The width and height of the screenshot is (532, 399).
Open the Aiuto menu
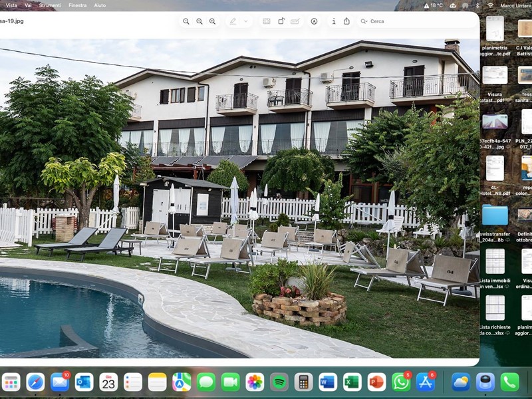100,5
